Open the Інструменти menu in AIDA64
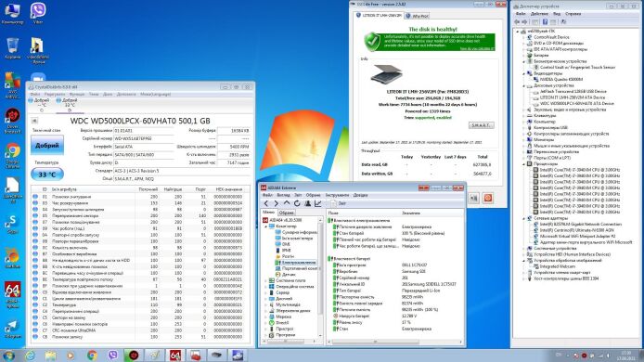The image size is (644, 362). click(x=337, y=195)
